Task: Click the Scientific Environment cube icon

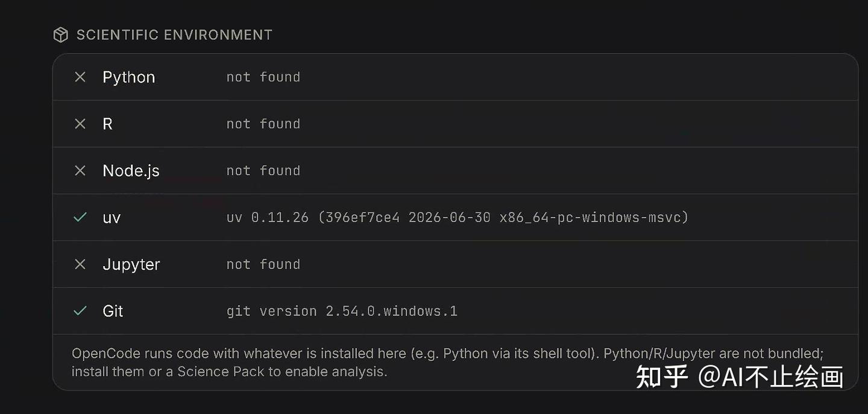Action: point(60,35)
